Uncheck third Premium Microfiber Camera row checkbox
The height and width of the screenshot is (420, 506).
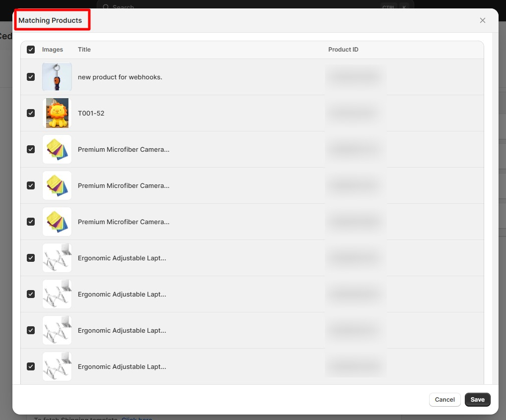(x=31, y=222)
